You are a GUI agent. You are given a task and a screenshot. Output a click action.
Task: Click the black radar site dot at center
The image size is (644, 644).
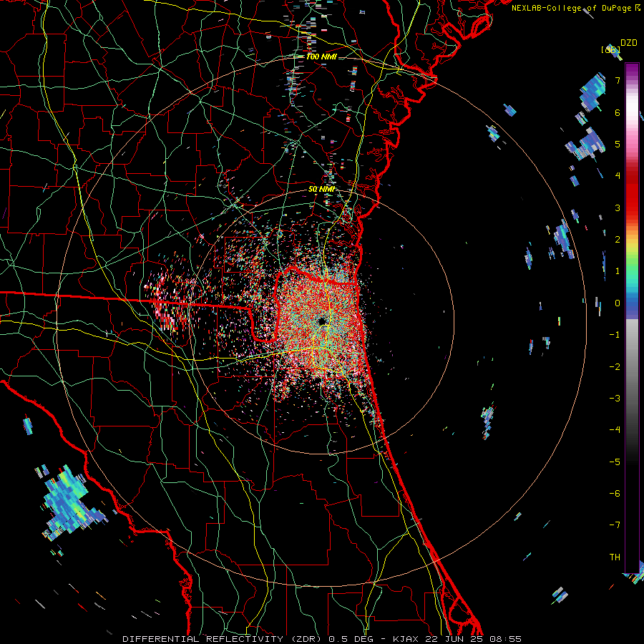(323, 321)
